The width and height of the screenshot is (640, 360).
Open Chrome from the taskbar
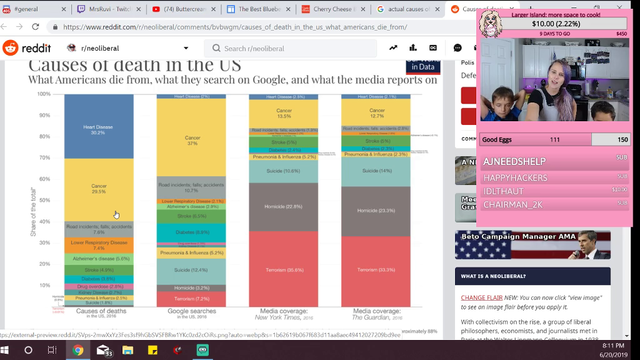coord(78,350)
